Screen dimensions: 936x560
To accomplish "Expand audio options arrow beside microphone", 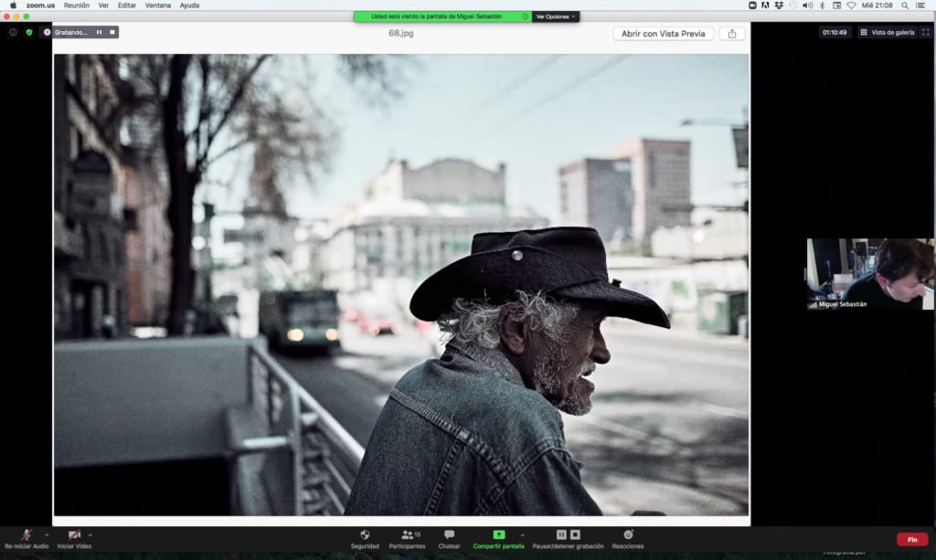I will pyautogui.click(x=47, y=535).
